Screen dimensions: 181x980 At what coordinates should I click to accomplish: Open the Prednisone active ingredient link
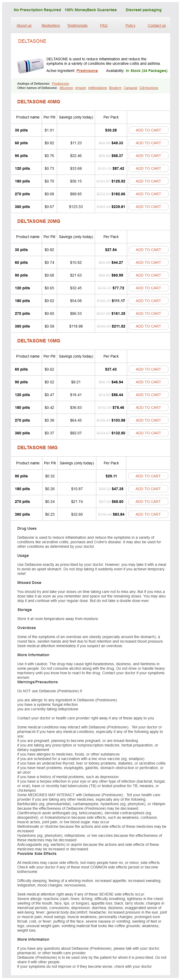click(x=87, y=71)
